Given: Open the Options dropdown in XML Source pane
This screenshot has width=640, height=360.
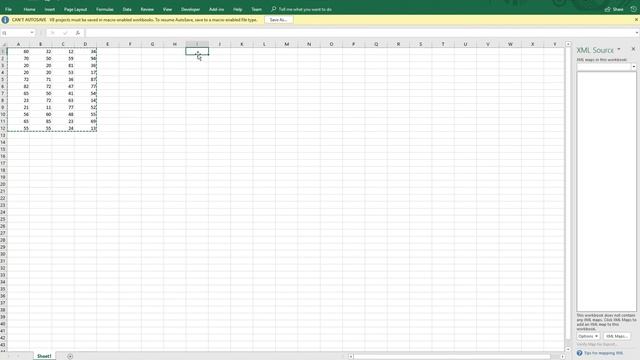Looking at the screenshot, I should (588, 336).
